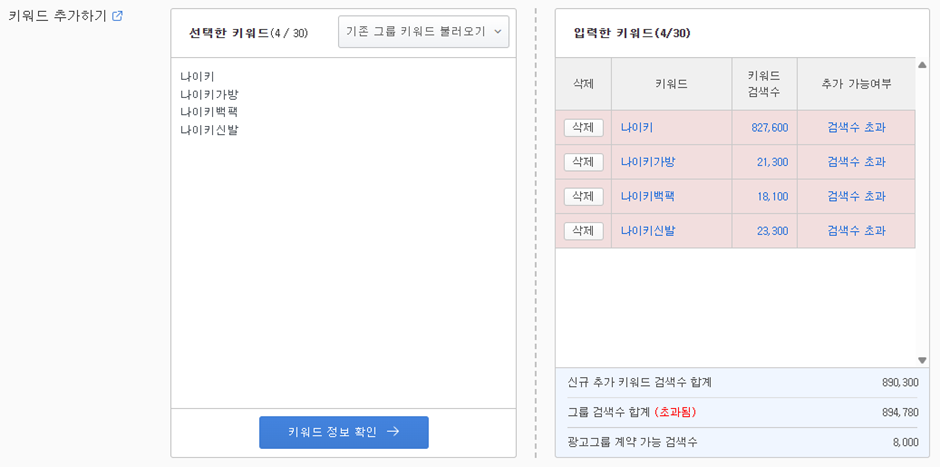Click 검색수 초과 status for 나이키신발
Viewport: 940px width, 467px height.
(856, 231)
